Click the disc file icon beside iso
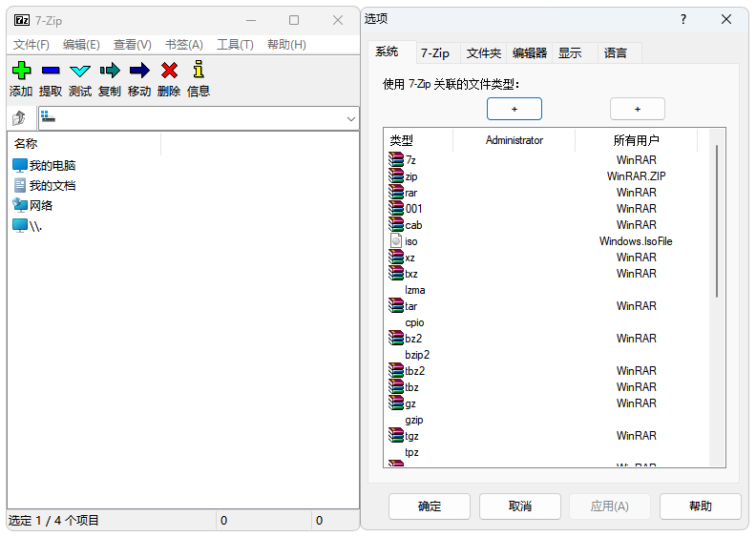756x537 pixels. pyautogui.click(x=396, y=240)
